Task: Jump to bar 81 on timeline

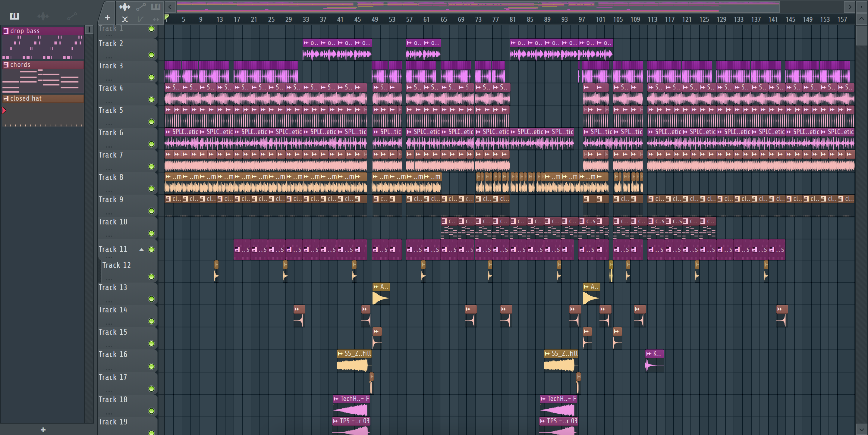Action: (x=512, y=20)
